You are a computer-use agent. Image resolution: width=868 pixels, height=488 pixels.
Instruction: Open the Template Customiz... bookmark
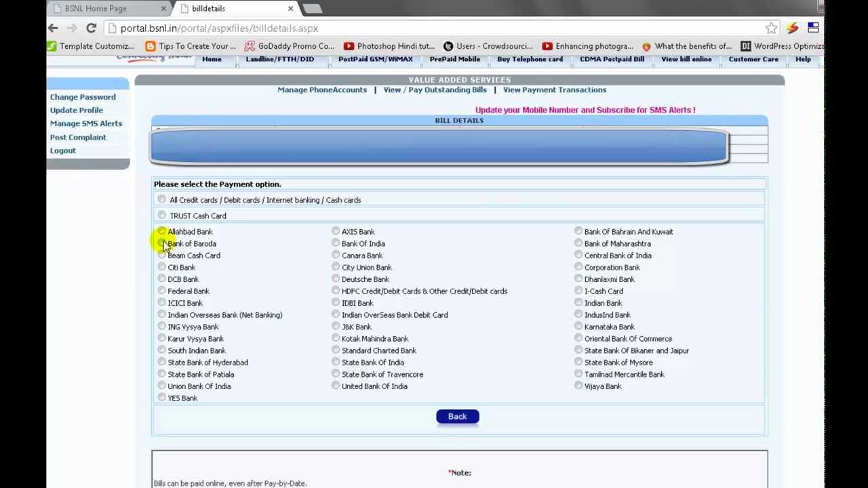pyautogui.click(x=91, y=46)
